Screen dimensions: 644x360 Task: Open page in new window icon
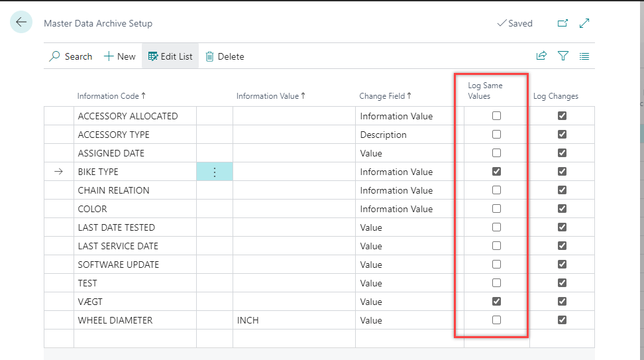point(563,23)
